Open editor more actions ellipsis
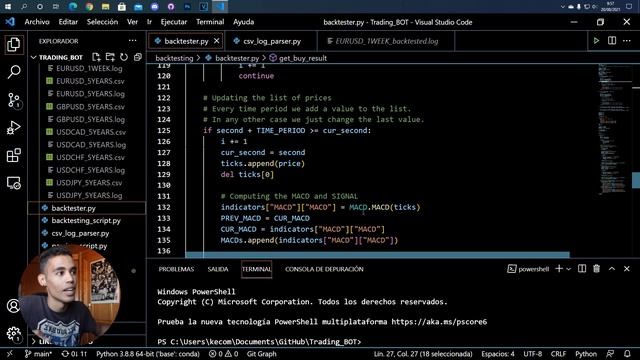640x360 pixels. tap(627, 41)
